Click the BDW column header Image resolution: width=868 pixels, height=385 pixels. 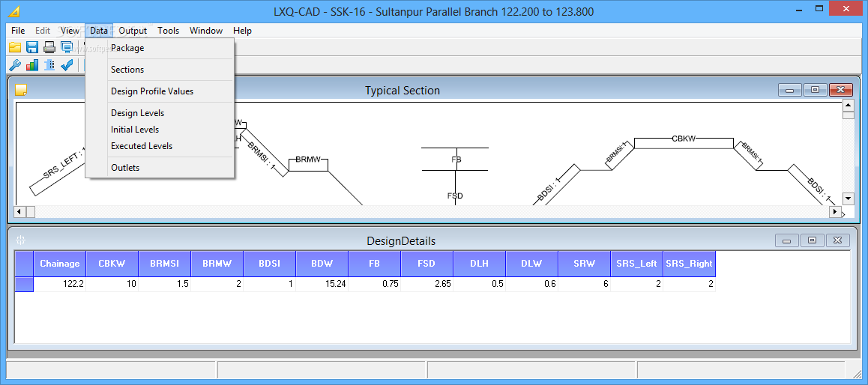click(322, 264)
